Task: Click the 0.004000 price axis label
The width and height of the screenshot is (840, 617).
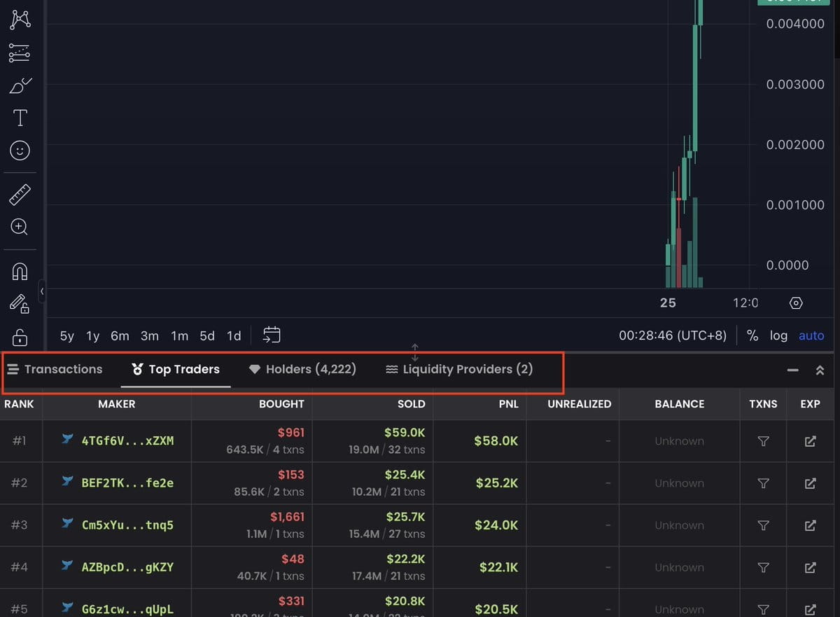Action: click(x=795, y=24)
